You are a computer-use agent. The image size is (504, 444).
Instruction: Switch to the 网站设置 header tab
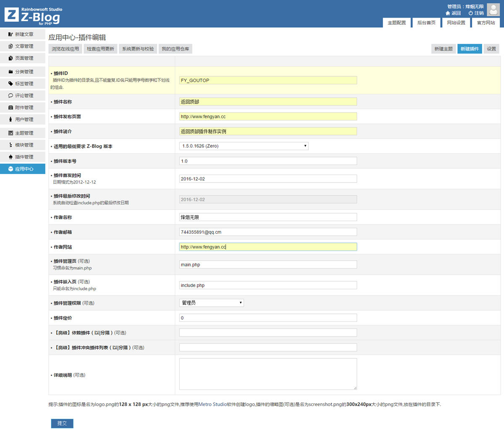tap(456, 23)
